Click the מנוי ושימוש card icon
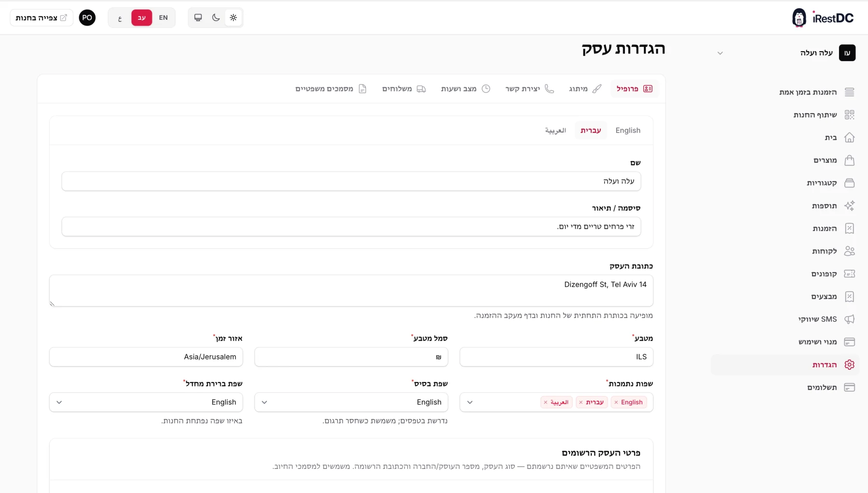868x493 pixels. tap(849, 342)
